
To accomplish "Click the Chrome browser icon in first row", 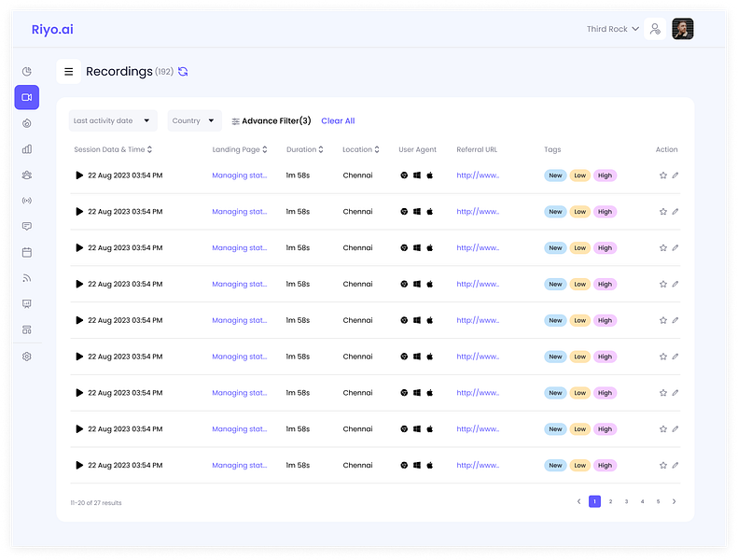I will tap(404, 175).
